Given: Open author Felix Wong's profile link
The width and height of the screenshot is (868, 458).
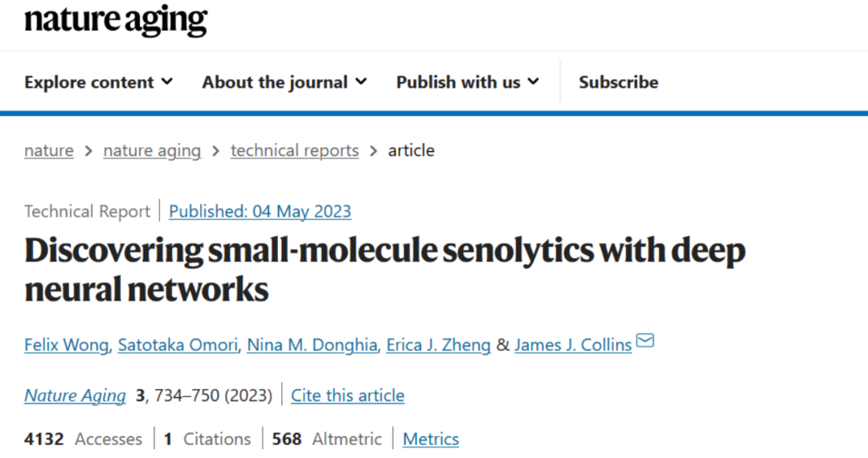Looking at the screenshot, I should point(67,345).
